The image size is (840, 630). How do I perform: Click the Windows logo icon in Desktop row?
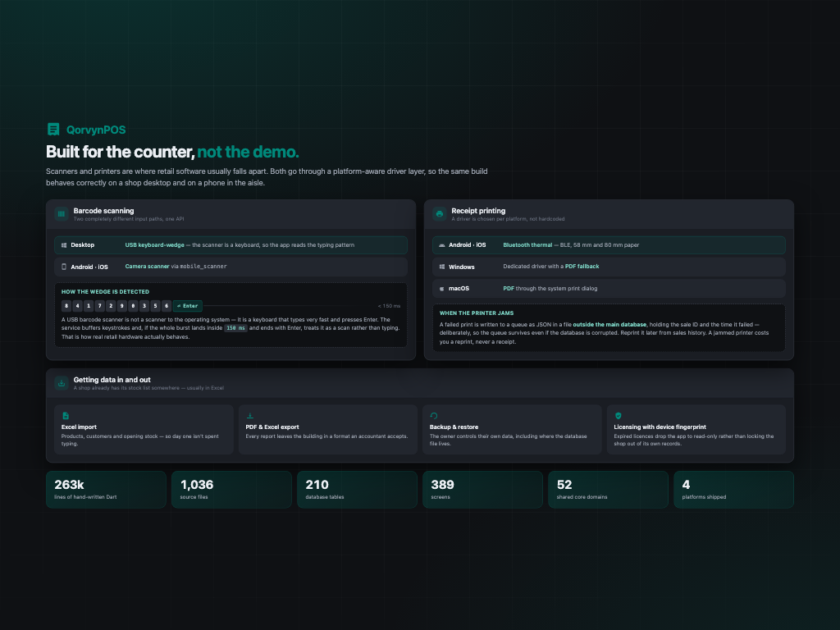[x=64, y=245]
